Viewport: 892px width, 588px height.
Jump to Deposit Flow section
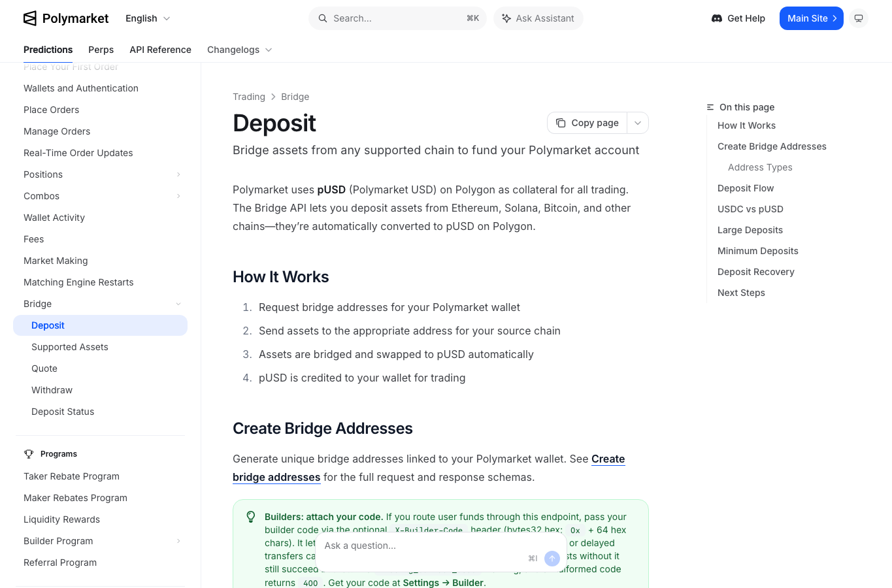tap(746, 188)
